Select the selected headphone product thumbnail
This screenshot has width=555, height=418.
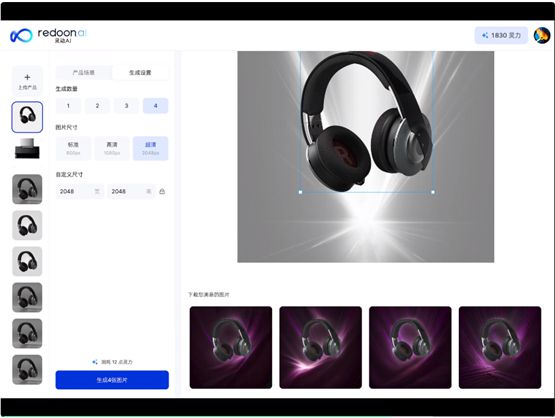(x=27, y=117)
